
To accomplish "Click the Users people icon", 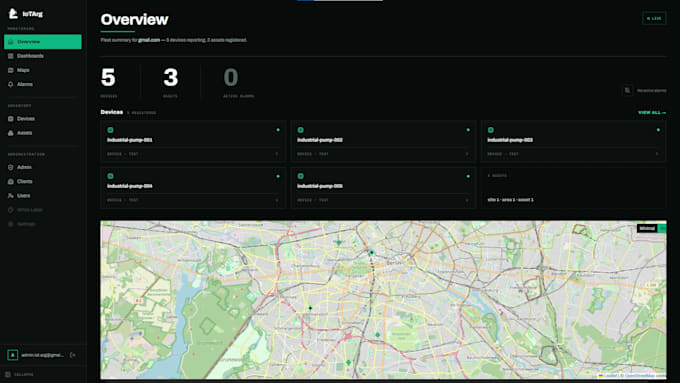I will coord(10,196).
